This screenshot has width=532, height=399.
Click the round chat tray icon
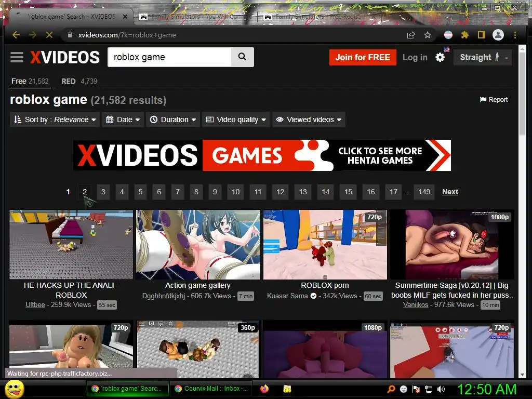click(403, 389)
